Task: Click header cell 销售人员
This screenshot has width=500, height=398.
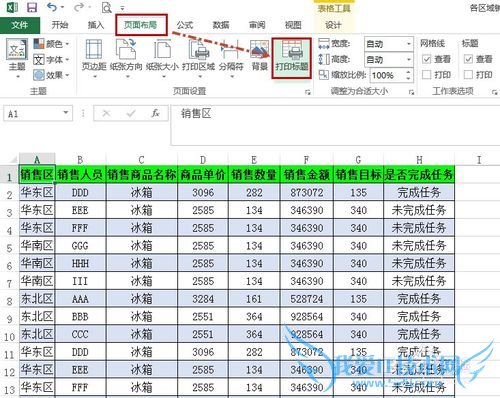Action: tap(80, 174)
